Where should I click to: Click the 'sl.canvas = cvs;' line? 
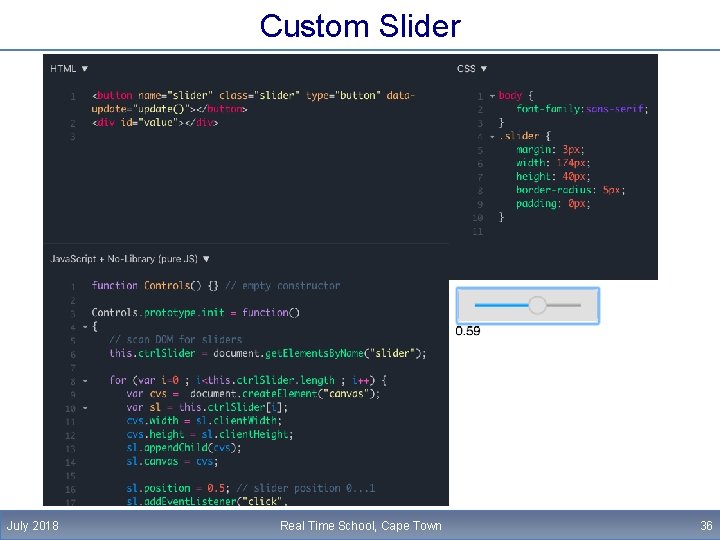coord(172,461)
